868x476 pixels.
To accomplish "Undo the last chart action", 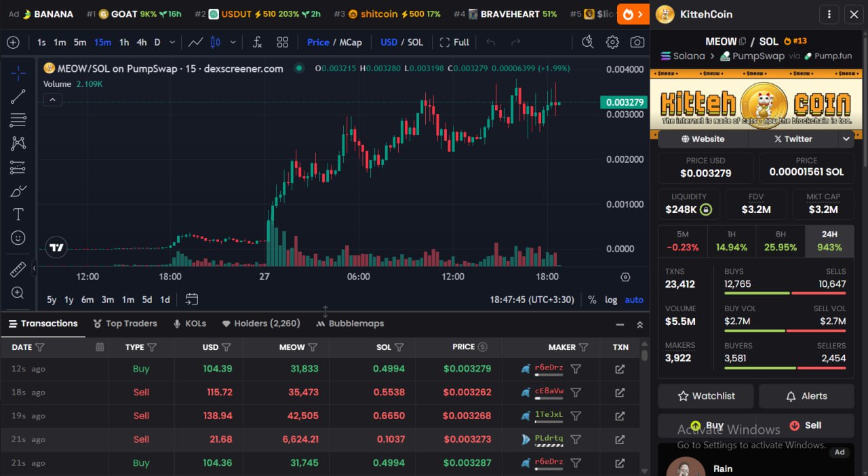I will tap(491, 42).
